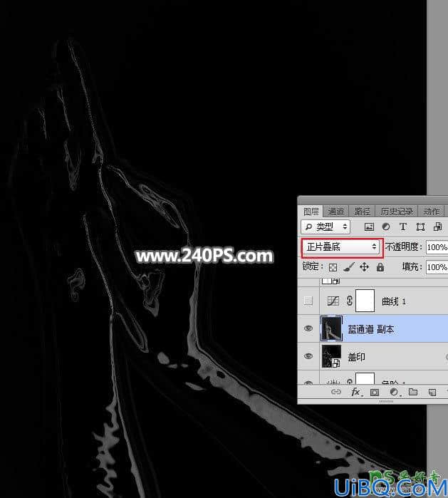Toggle lock all padlock icon

(380, 267)
